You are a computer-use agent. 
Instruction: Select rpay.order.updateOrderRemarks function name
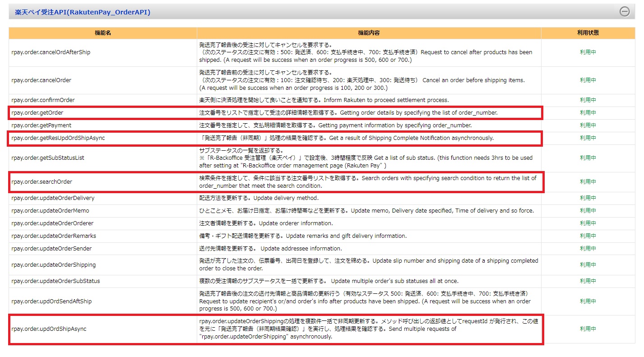click(54, 236)
